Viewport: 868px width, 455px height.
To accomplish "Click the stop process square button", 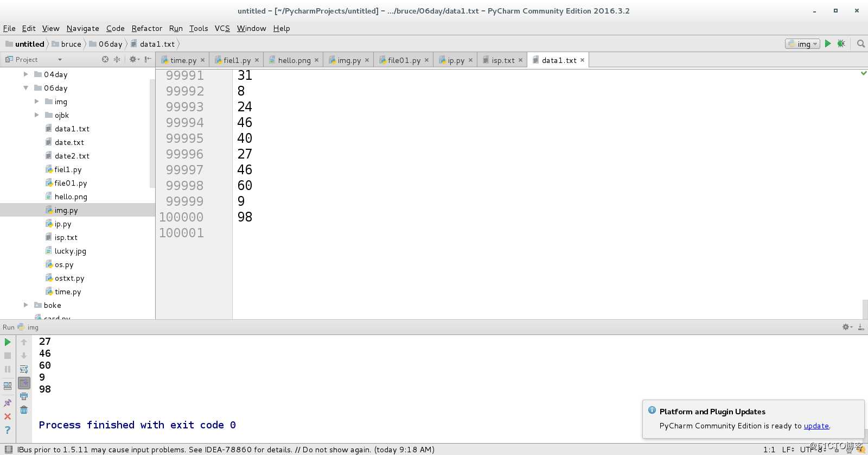I will pyautogui.click(x=8, y=356).
